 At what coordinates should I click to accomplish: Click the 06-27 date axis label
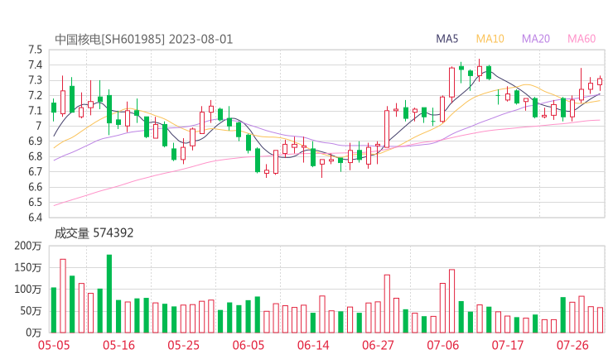[378, 345]
